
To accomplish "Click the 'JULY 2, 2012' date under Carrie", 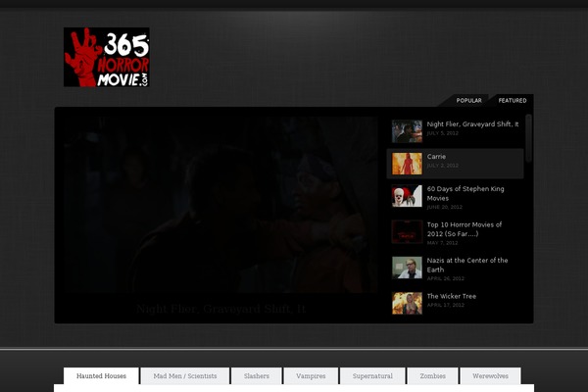I will click(443, 166).
